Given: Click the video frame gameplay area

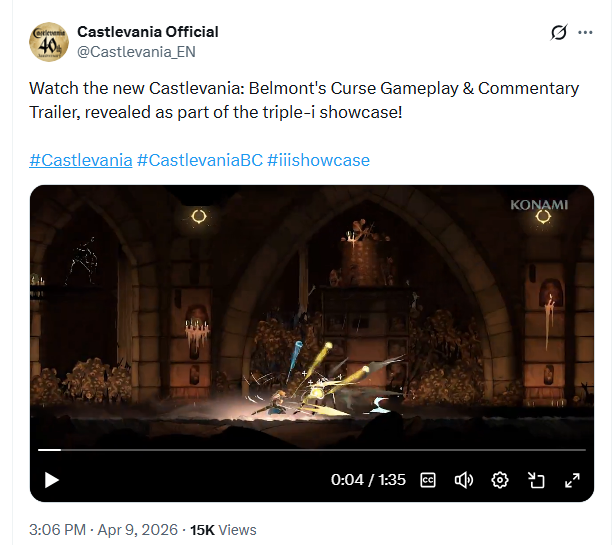Looking at the screenshot, I should (x=312, y=314).
